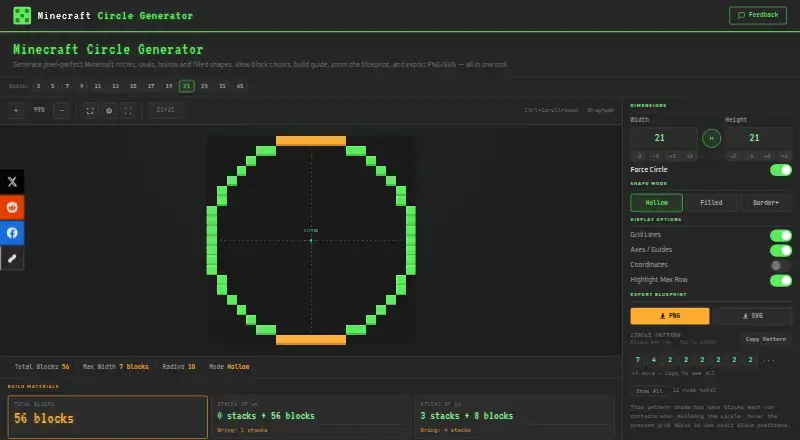Select quick size 5
Image resolution: width=800 pixels, height=440 pixels.
point(53,86)
